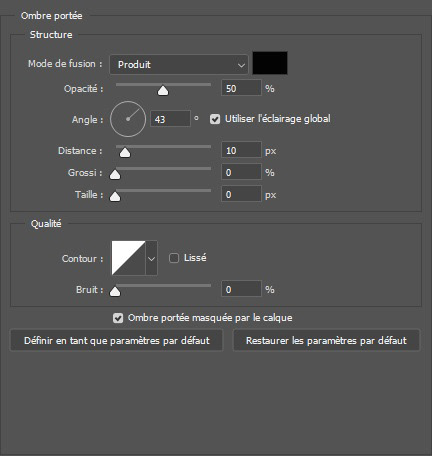Click the Opacité value field
Image resolution: width=432 pixels, height=456 pixels.
[241, 88]
